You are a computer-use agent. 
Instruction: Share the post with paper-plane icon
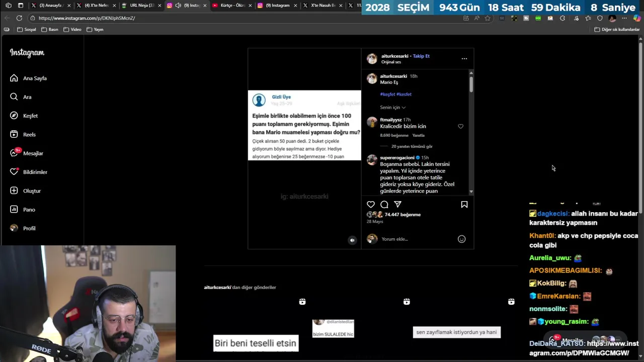[398, 204]
